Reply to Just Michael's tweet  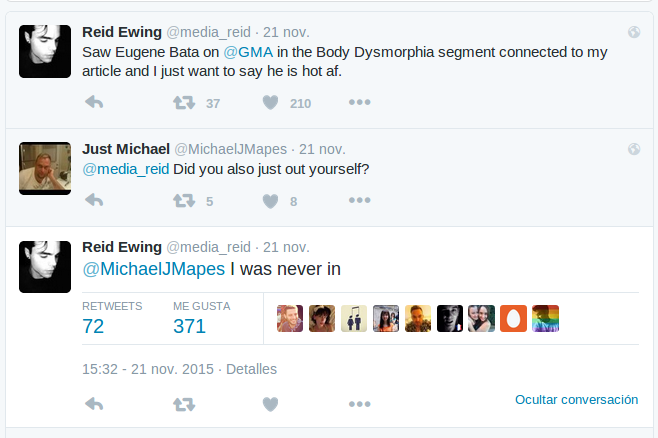95,201
